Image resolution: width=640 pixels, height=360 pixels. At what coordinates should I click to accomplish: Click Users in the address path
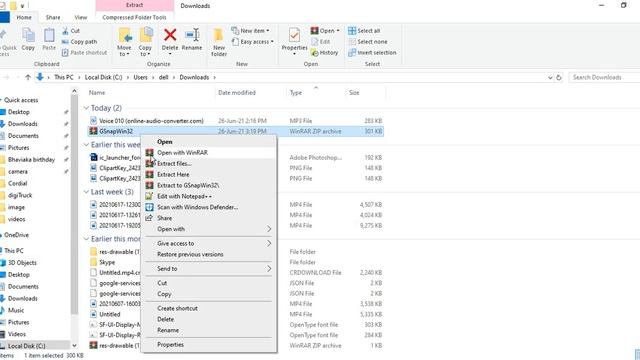140,77
